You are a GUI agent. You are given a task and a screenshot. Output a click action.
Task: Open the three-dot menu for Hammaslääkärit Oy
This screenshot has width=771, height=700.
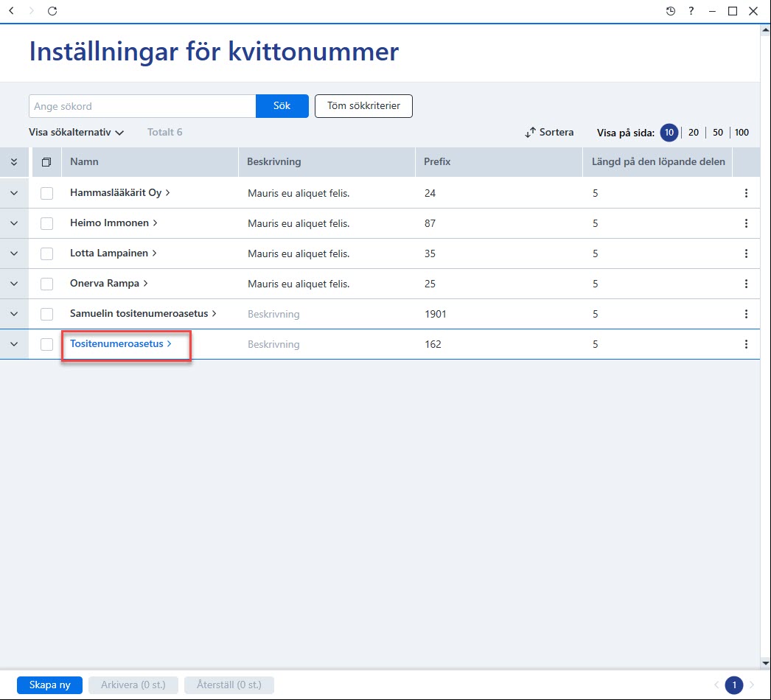tap(746, 193)
